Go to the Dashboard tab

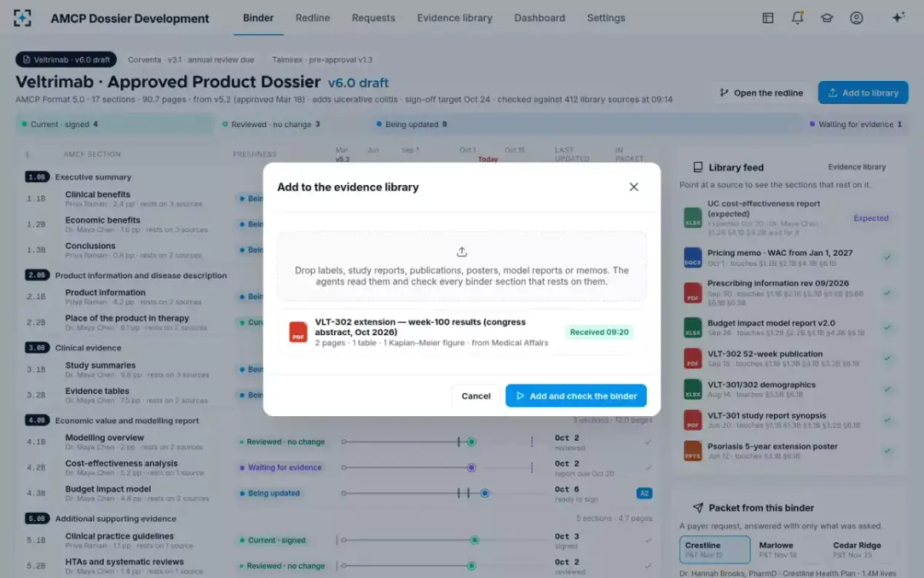point(540,18)
